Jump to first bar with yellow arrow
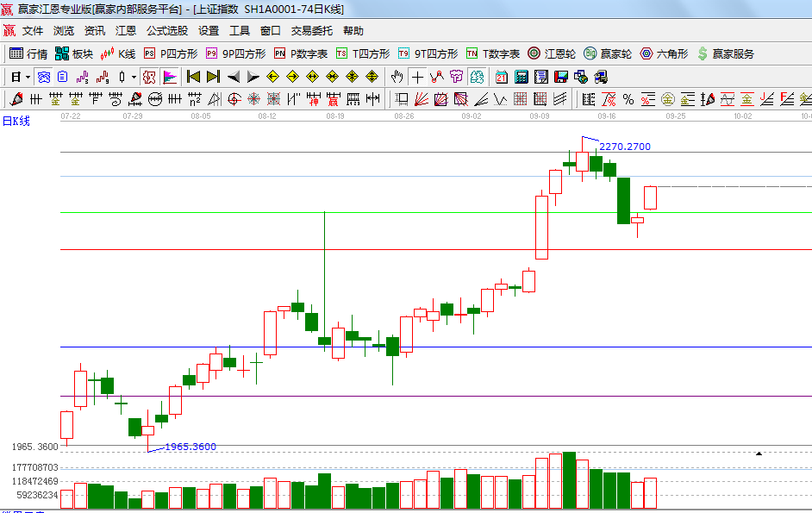Viewport: 812px width, 513px height. coord(193,77)
